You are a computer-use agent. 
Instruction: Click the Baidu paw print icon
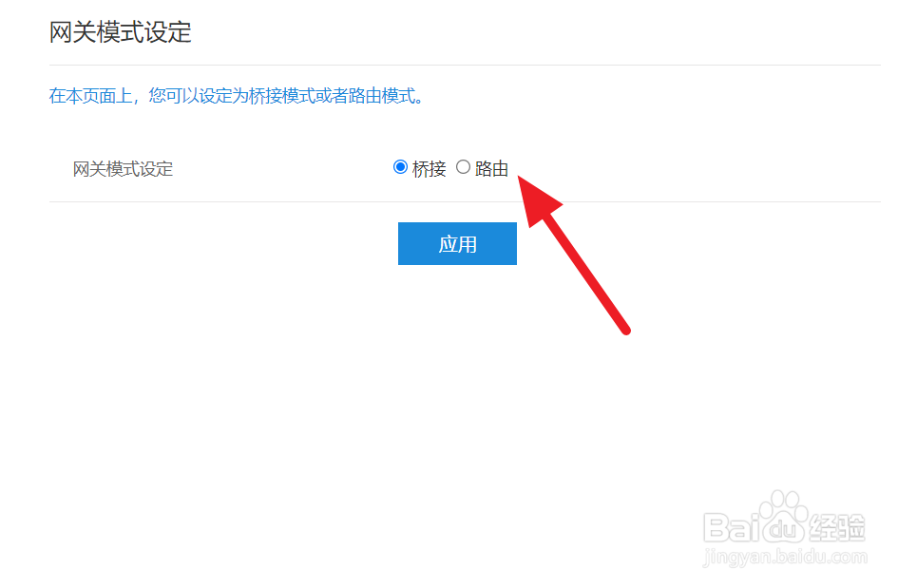pos(784,516)
